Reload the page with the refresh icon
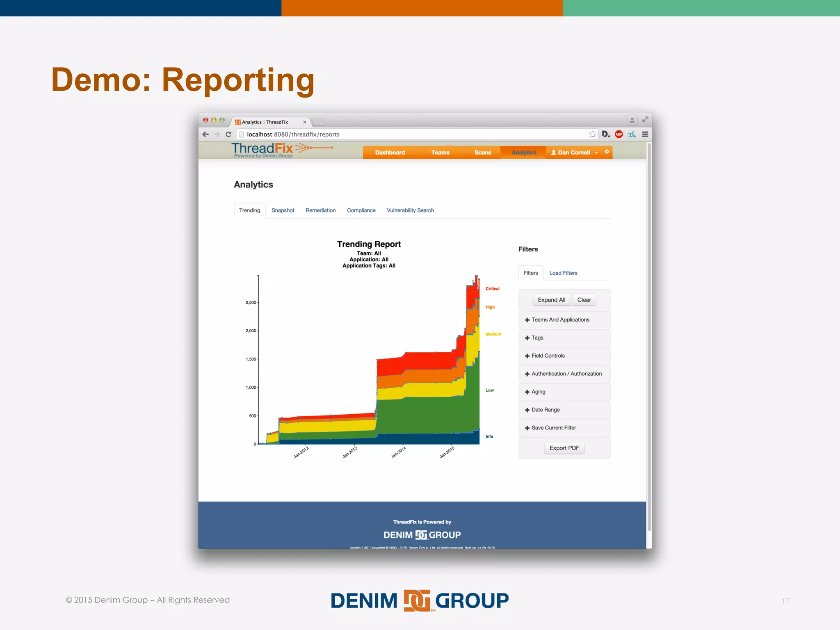 click(x=228, y=134)
